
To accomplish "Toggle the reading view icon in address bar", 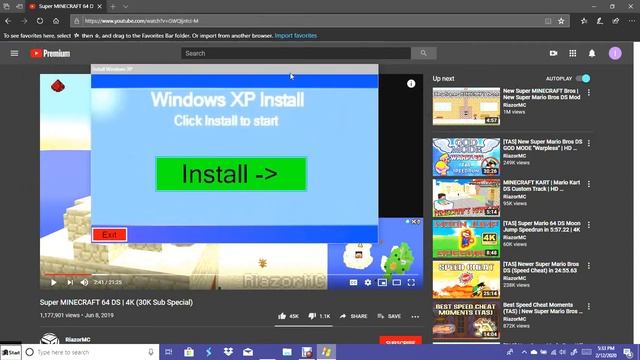I will tap(548, 21).
